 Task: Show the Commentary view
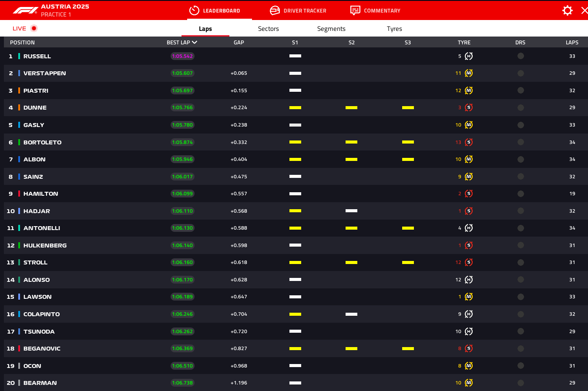coord(375,10)
